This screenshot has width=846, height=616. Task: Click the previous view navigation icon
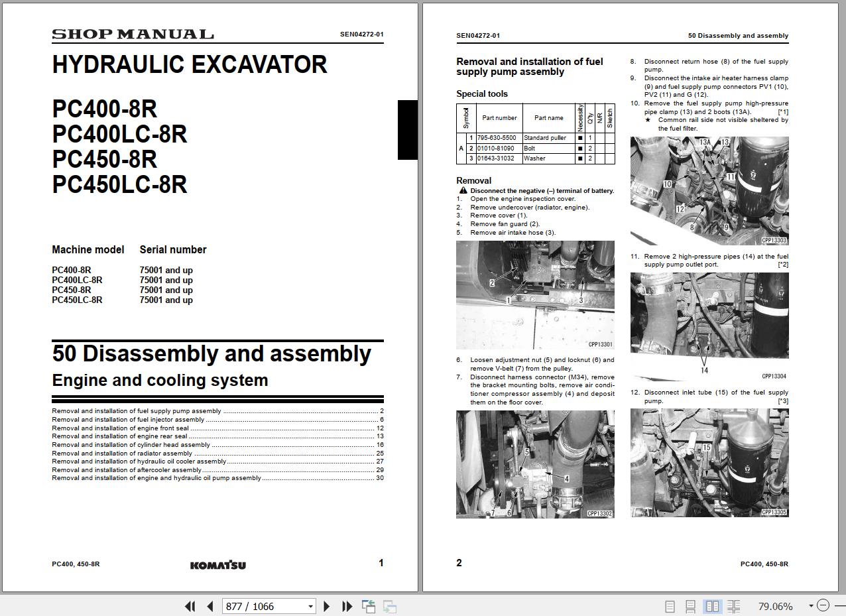[369, 606]
